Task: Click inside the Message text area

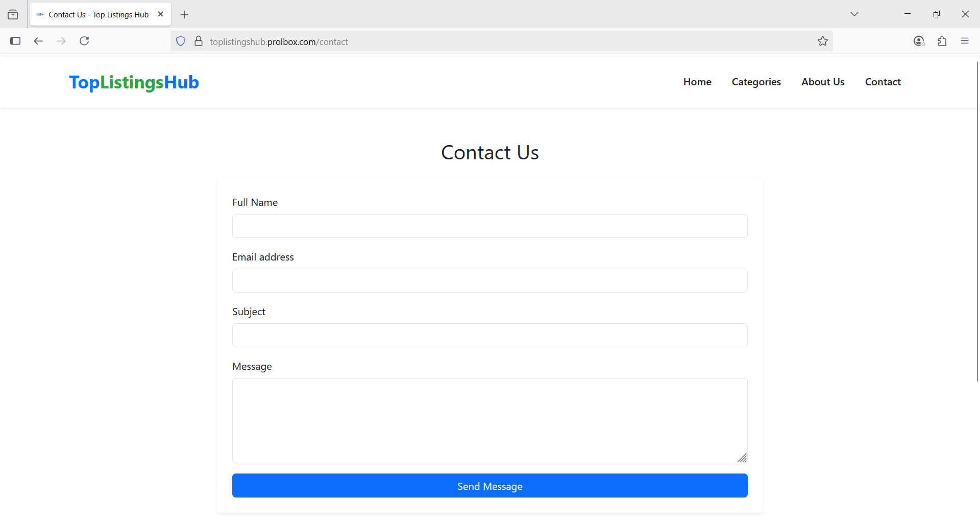Action: point(490,420)
